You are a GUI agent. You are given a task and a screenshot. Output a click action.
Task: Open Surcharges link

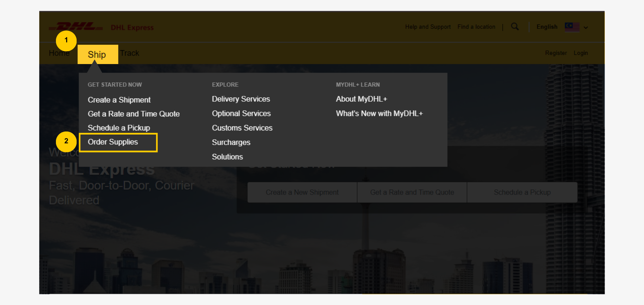231,142
